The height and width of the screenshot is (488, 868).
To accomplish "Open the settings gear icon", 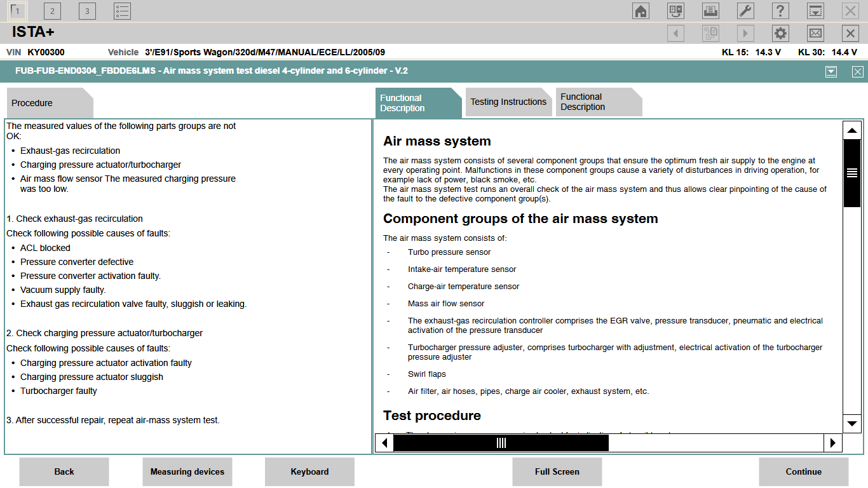I will 780,34.
